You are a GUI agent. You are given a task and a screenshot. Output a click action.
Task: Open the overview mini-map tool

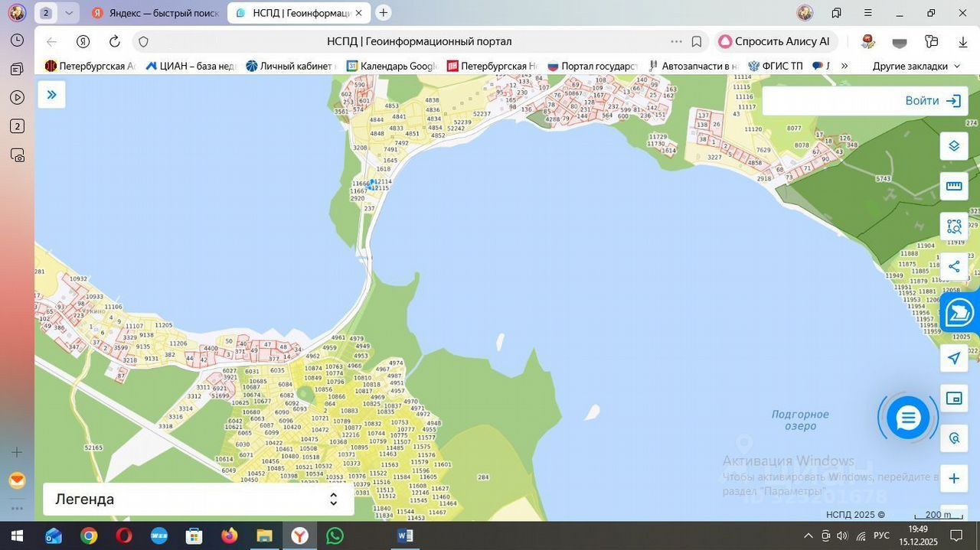(x=954, y=398)
